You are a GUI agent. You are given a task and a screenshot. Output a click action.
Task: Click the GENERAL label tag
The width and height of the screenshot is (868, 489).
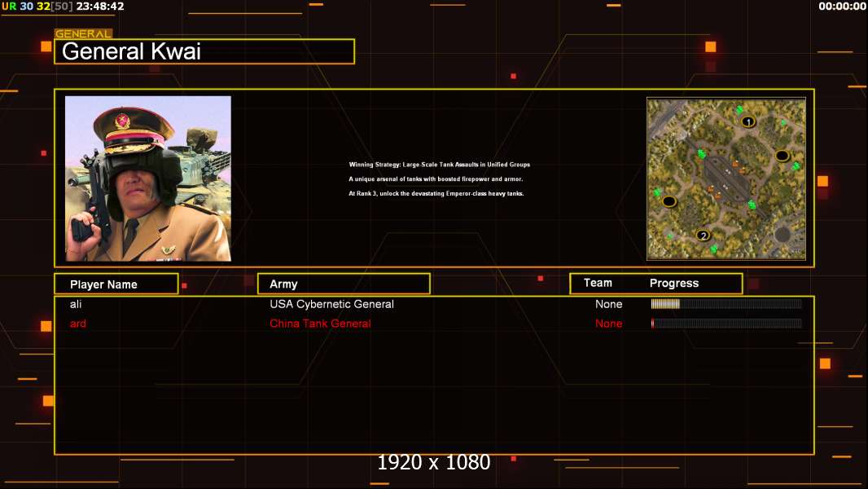point(83,33)
